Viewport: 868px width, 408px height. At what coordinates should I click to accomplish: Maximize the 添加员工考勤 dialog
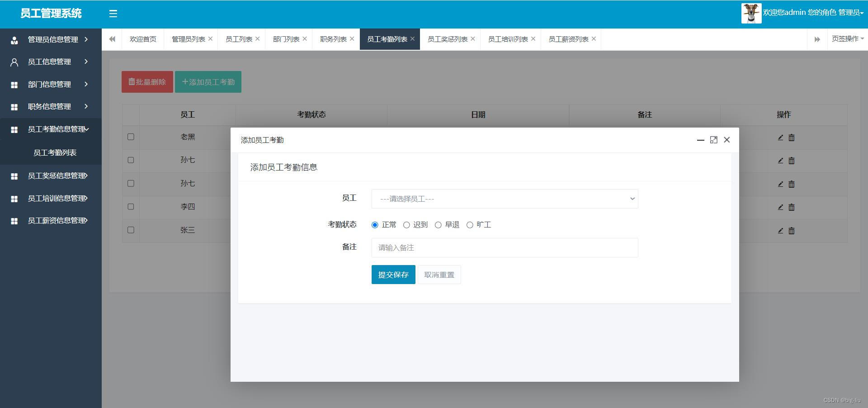click(713, 140)
